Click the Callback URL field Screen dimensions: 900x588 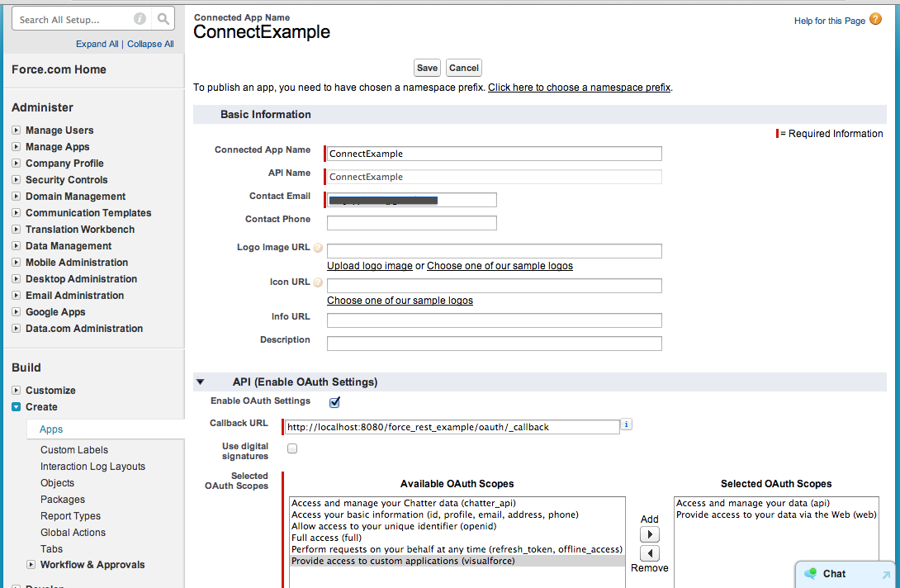pyautogui.click(x=452, y=427)
